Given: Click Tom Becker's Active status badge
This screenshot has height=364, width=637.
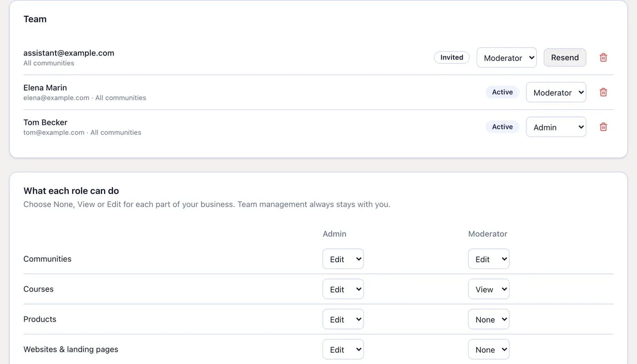Looking at the screenshot, I should tap(502, 127).
